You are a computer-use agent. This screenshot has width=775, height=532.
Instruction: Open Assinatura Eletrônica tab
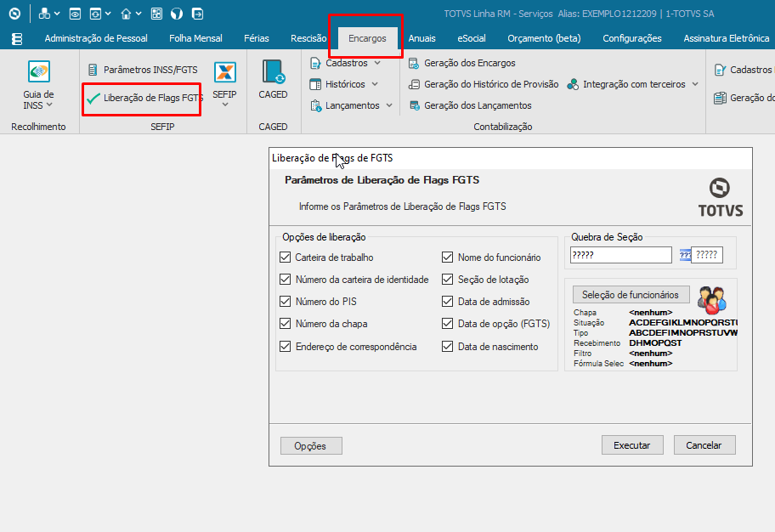[726, 38]
